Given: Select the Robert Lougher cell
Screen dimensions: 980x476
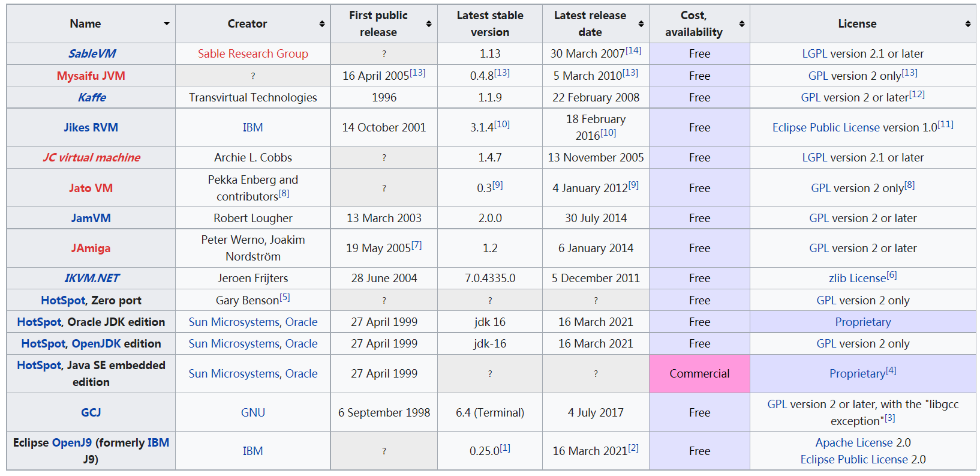Looking at the screenshot, I should (253, 218).
